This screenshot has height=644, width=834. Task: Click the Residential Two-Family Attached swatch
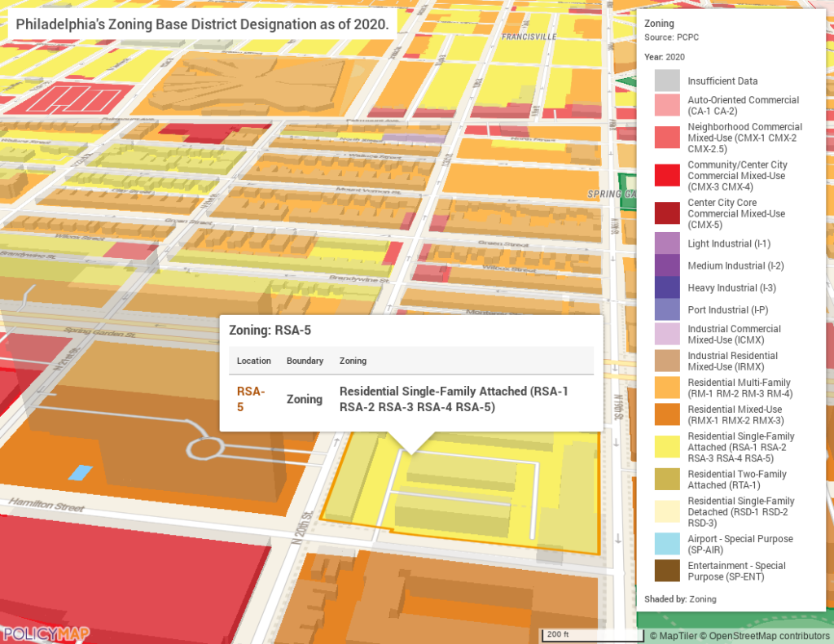click(x=667, y=480)
